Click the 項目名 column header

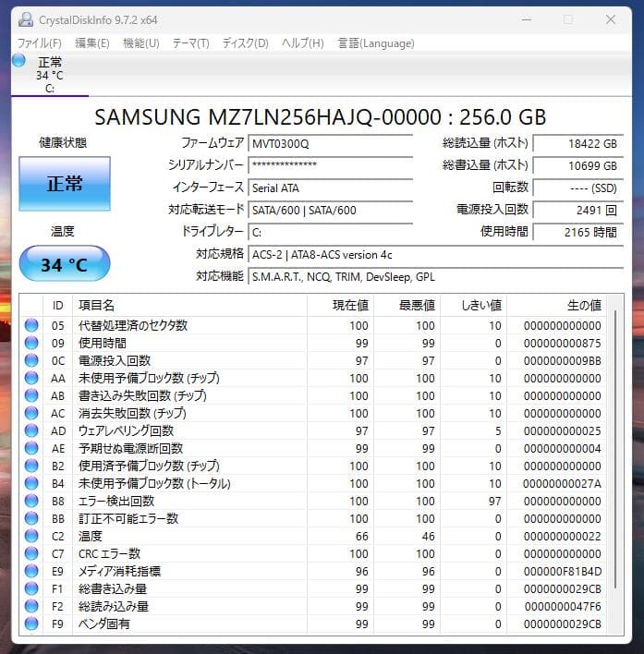pos(189,306)
